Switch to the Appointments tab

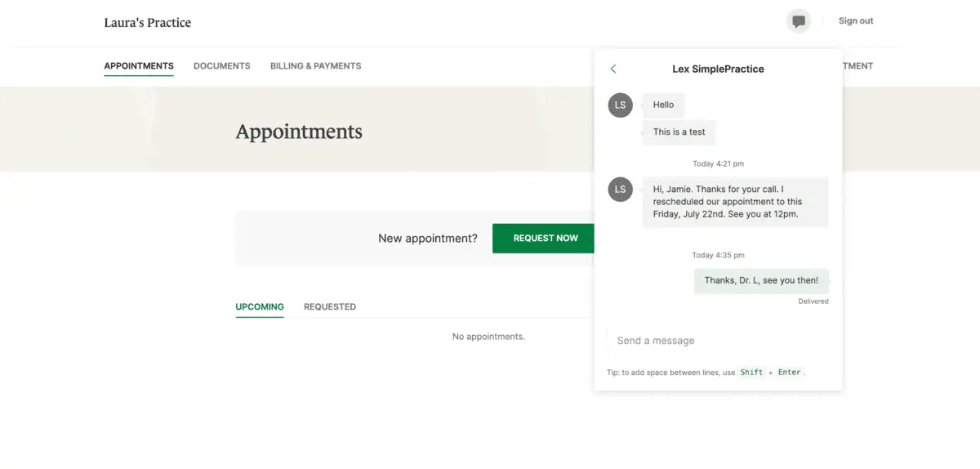[x=139, y=66]
